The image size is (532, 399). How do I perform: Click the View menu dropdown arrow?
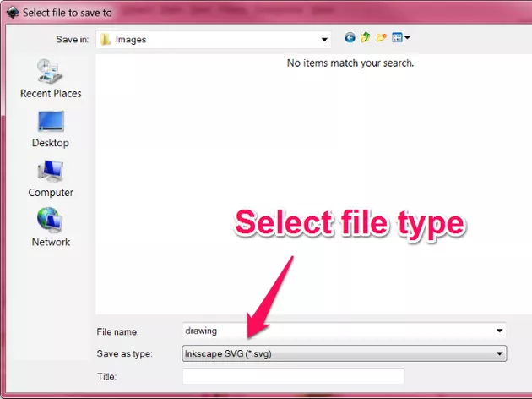point(407,38)
